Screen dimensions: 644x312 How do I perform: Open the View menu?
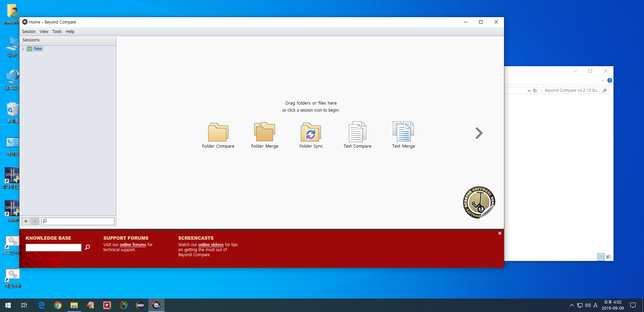[x=44, y=32]
